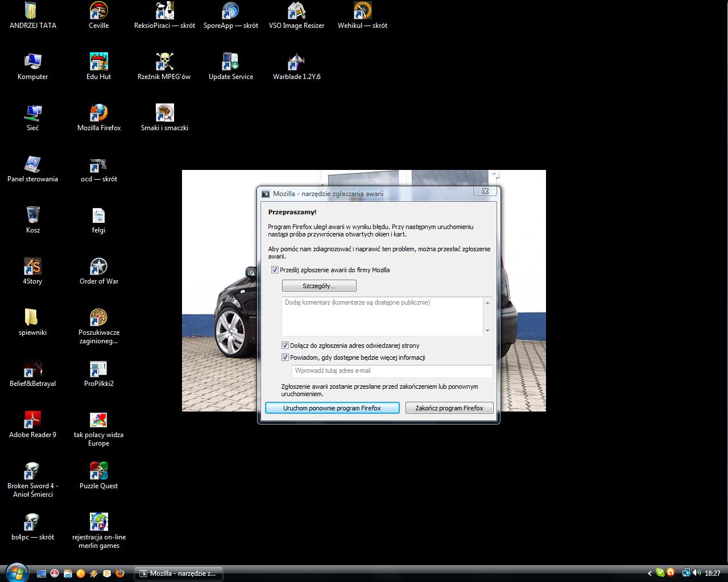Open the network connection tray icon

(686, 573)
